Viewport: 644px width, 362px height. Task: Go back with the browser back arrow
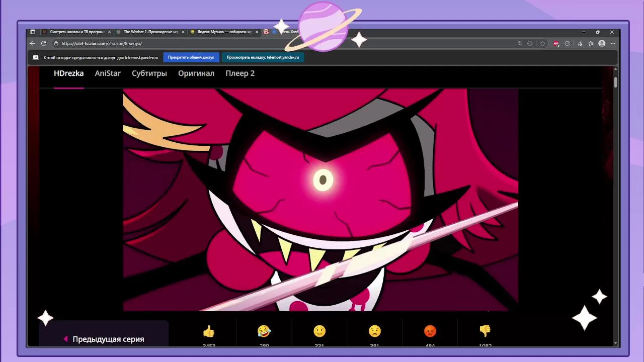coord(33,44)
